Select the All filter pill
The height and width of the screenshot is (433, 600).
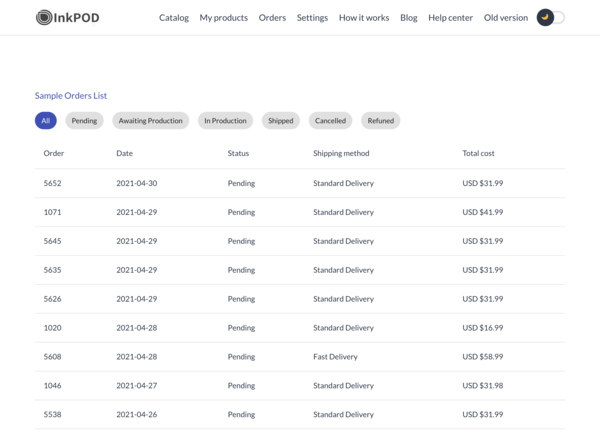point(46,120)
